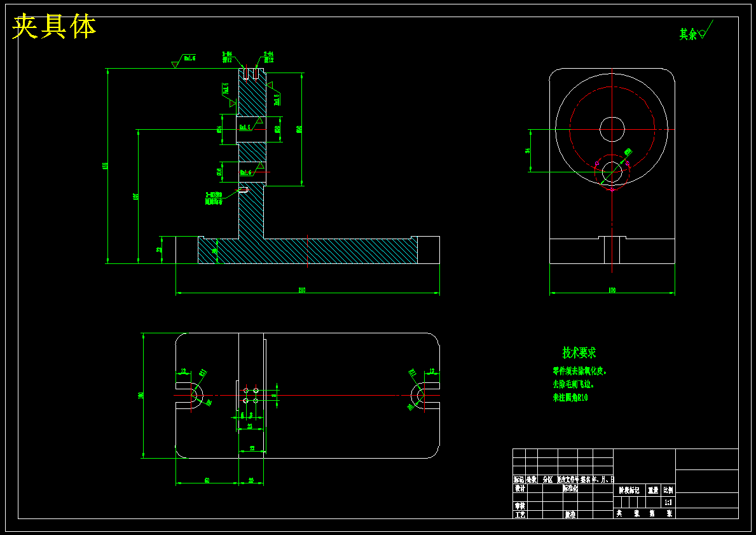Image resolution: width=756 pixels, height=535 pixels.
Task: Click the 年、月、日 header cell
Action: 603,480
